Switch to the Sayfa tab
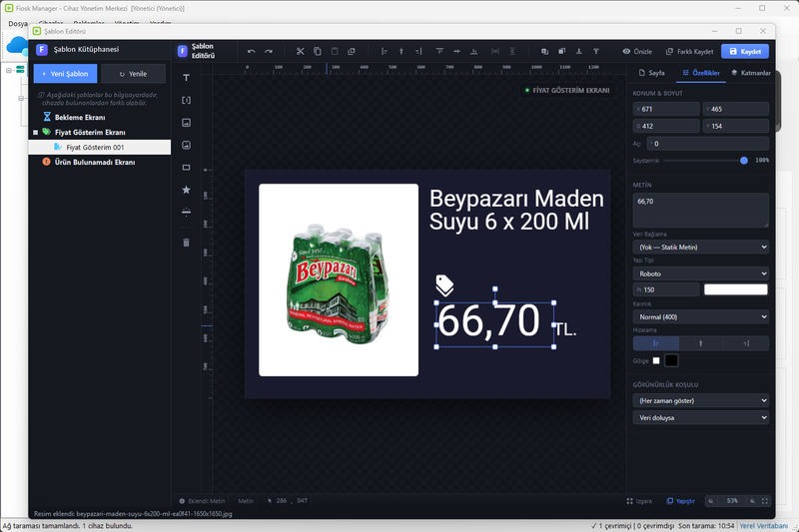The image size is (799, 532). click(652, 73)
